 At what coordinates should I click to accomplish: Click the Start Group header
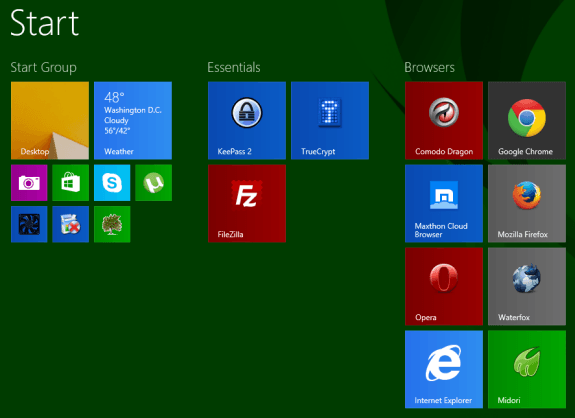point(44,67)
